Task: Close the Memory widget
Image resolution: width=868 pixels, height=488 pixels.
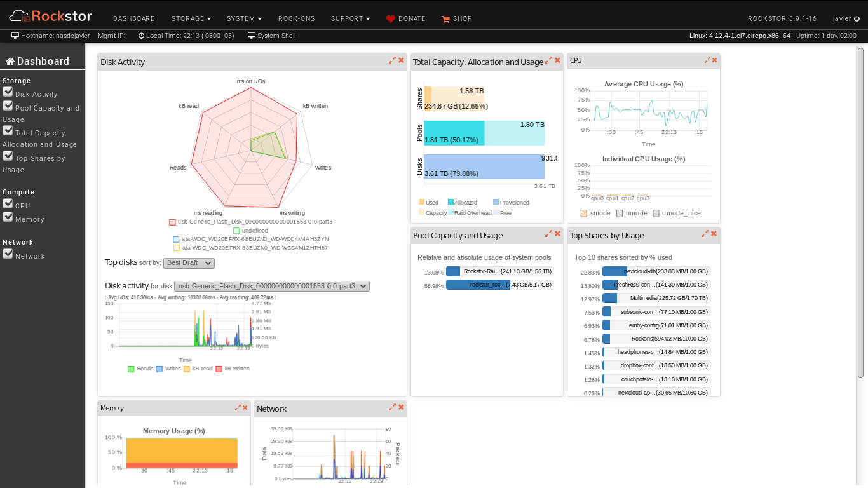Action: (245, 407)
